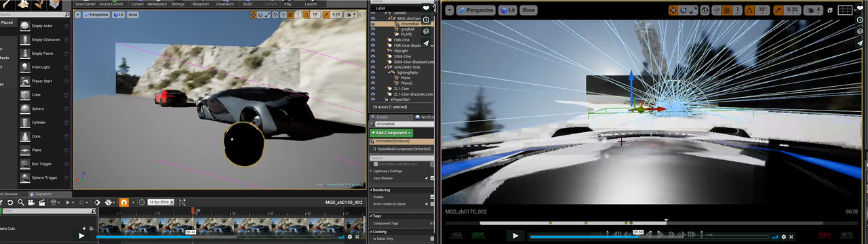868x244 pixels.
Task: Select Sphere Trigger in Place Actors list
Action: (x=45, y=178)
